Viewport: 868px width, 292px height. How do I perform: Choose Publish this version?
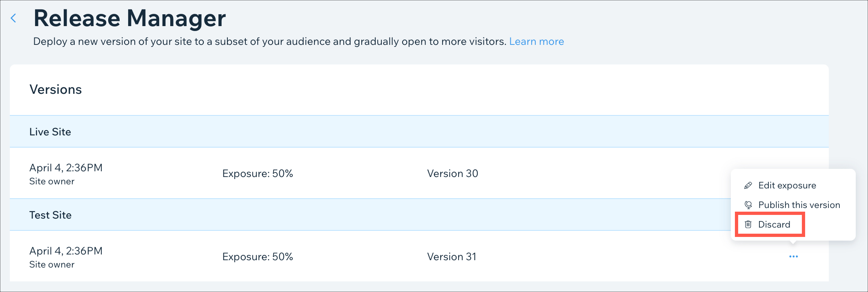click(x=799, y=205)
